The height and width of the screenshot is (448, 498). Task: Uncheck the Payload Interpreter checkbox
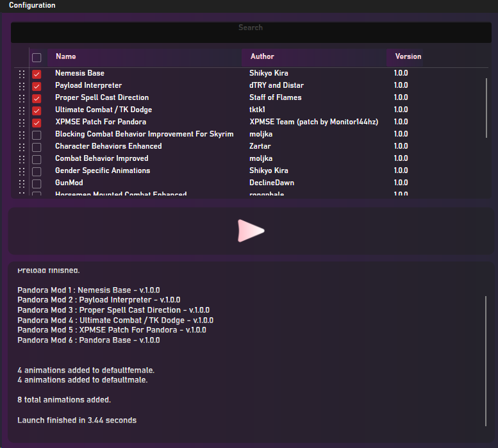pyautogui.click(x=37, y=87)
